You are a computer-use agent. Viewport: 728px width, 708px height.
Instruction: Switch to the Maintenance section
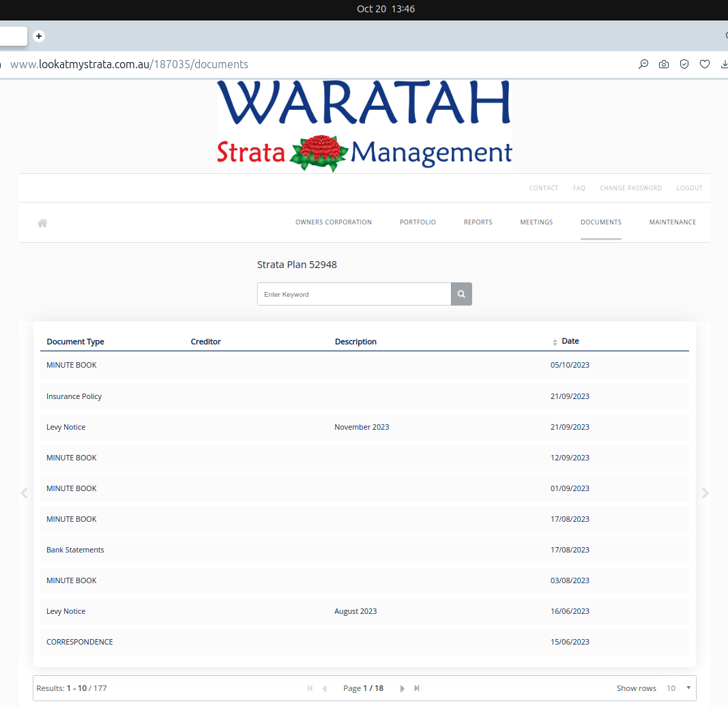(672, 222)
